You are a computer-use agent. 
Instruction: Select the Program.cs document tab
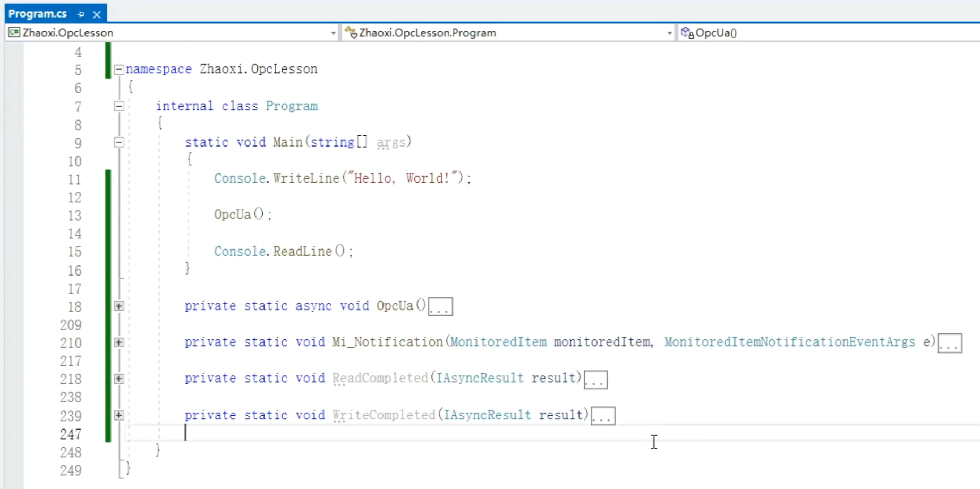[38, 14]
